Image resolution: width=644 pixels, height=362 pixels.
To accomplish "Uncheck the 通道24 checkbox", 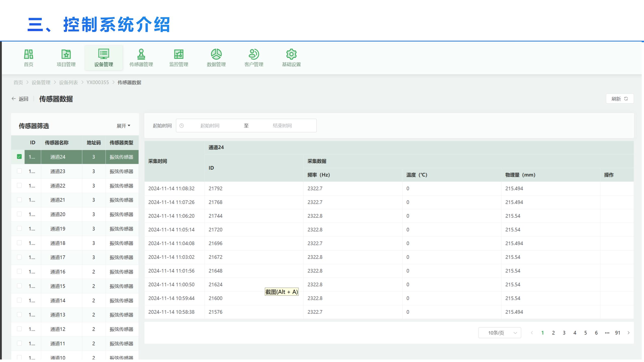I will point(19,157).
